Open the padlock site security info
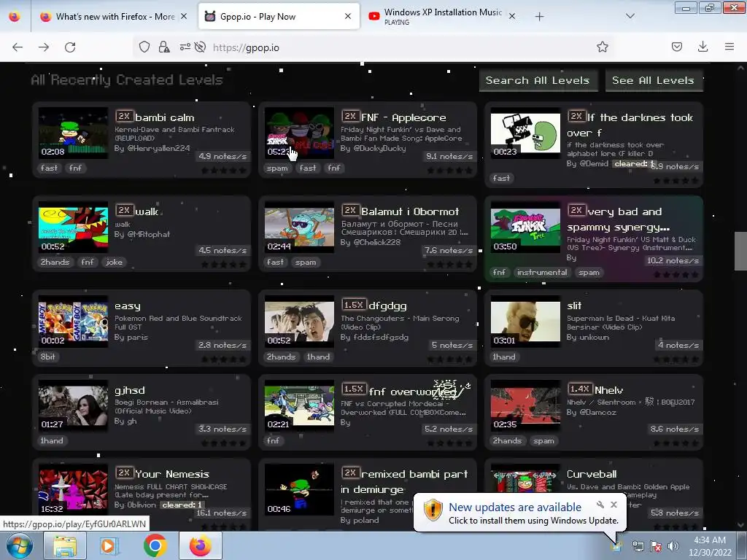 pyautogui.click(x=164, y=47)
